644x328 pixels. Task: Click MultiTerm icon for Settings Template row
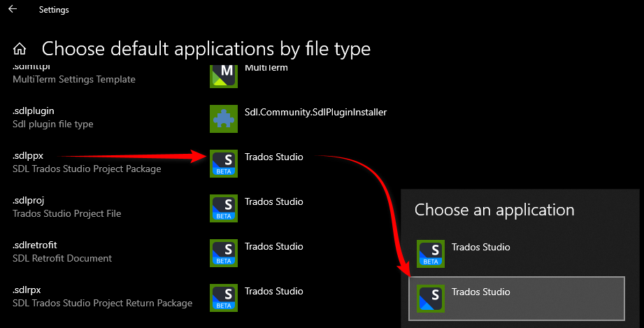224,76
